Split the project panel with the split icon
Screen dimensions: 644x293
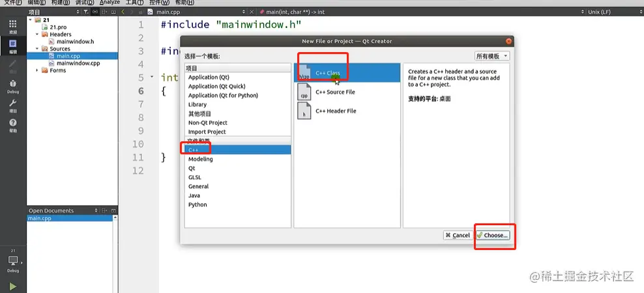click(104, 12)
